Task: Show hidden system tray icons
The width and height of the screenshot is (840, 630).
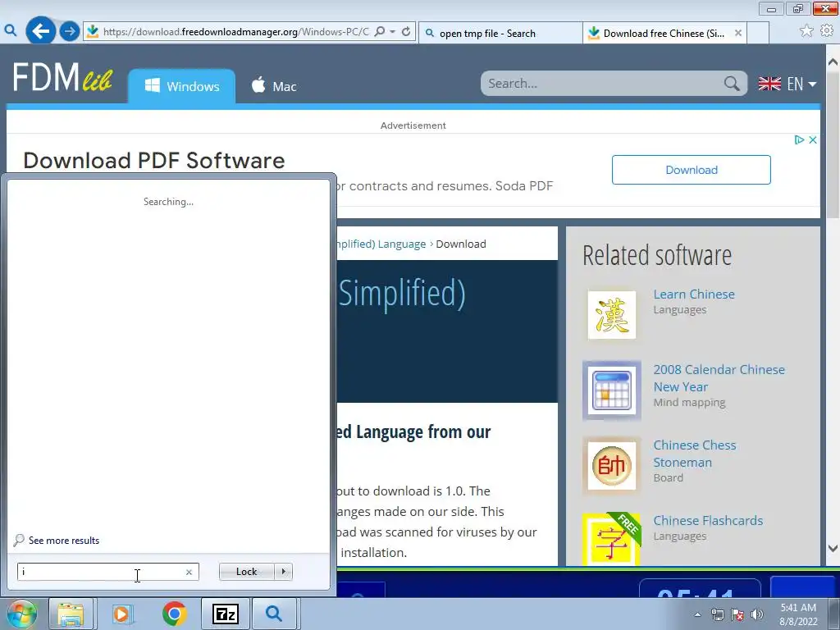Action: 697,615
